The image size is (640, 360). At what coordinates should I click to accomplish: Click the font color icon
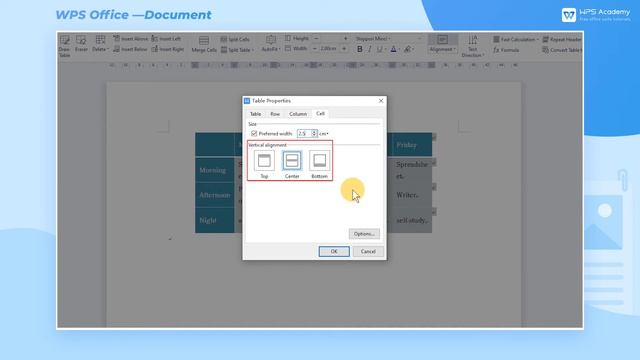tap(393, 49)
